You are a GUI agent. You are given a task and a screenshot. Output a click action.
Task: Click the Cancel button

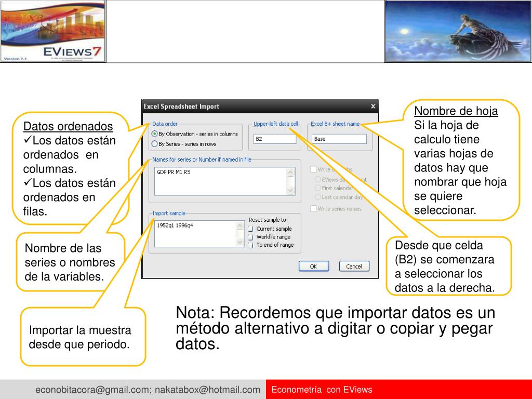[x=354, y=267]
